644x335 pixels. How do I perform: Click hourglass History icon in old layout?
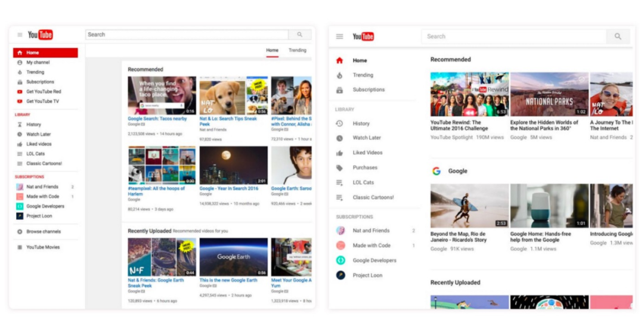20,125
